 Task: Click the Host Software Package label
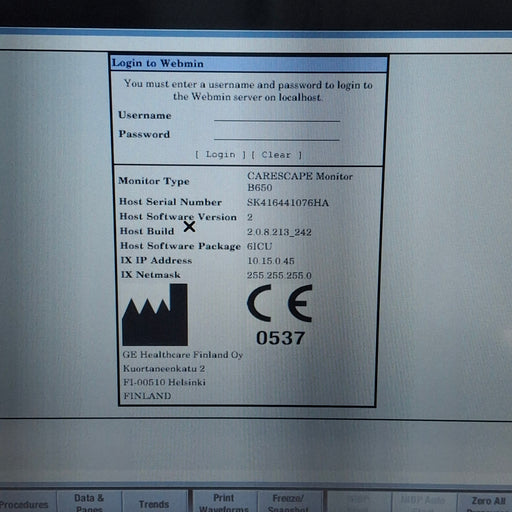point(180,246)
